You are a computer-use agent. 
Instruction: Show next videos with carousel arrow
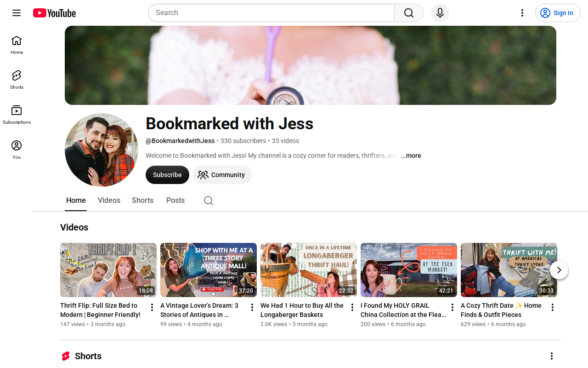tap(559, 270)
